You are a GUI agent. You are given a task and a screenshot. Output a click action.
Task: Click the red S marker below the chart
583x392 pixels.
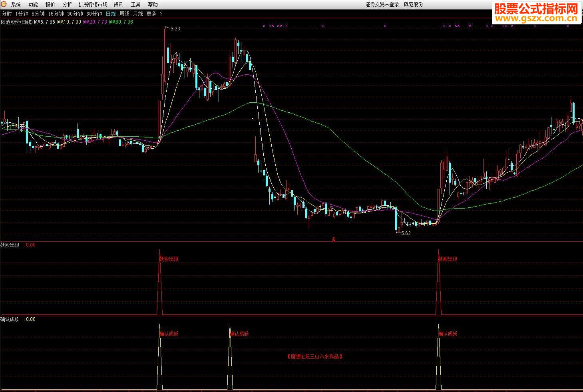point(334,240)
